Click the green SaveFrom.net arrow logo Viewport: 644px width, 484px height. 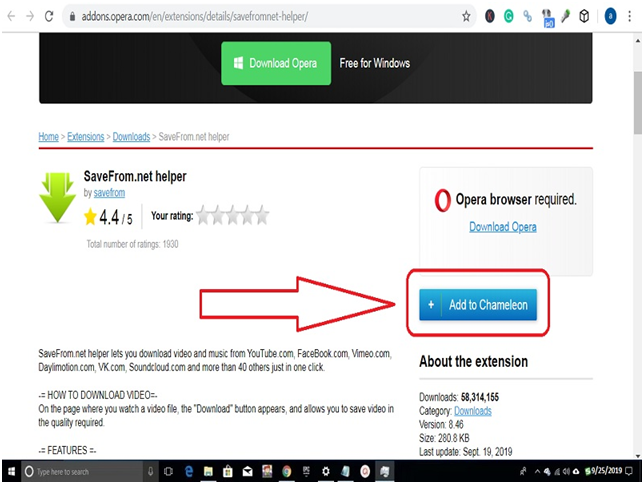click(x=58, y=197)
